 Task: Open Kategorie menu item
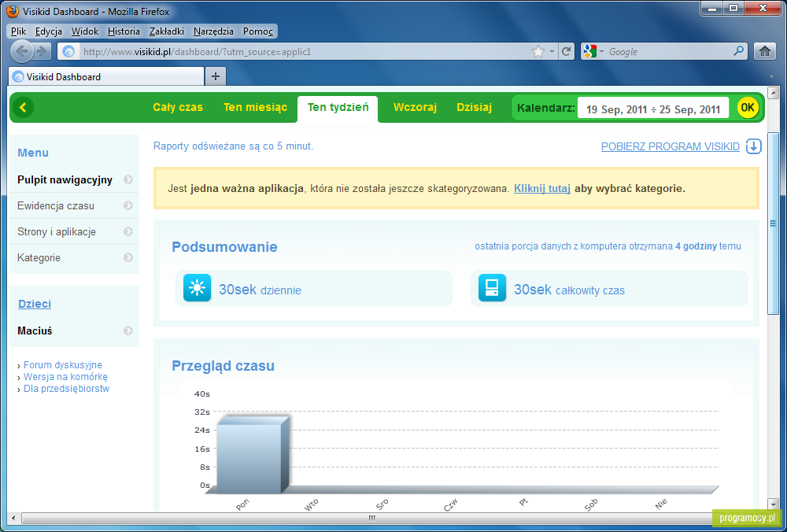[x=74, y=257]
